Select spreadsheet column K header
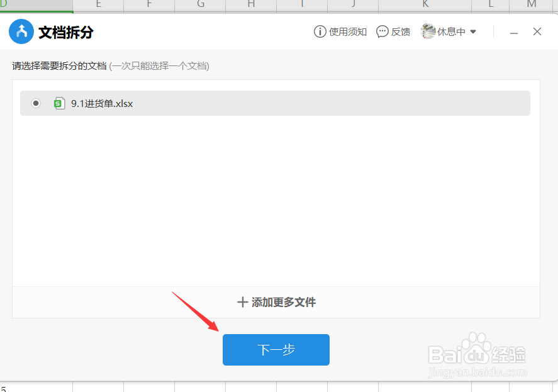558x392 pixels. pos(425,4)
